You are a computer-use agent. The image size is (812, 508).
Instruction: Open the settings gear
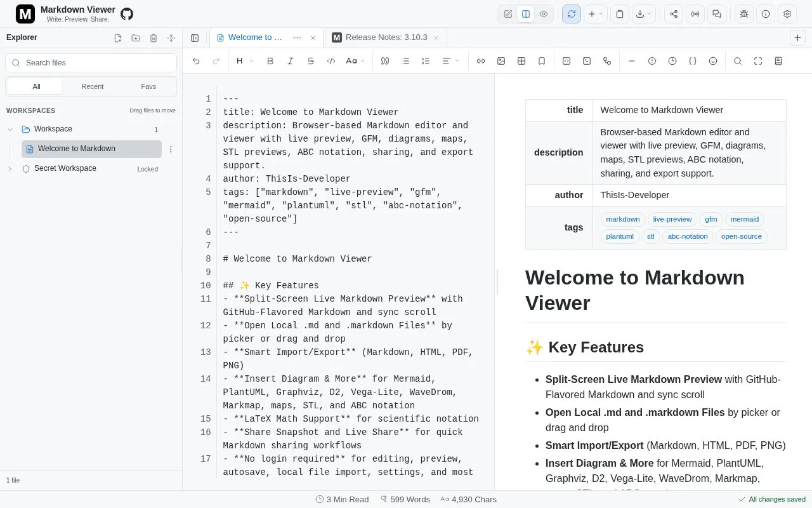[787, 14]
